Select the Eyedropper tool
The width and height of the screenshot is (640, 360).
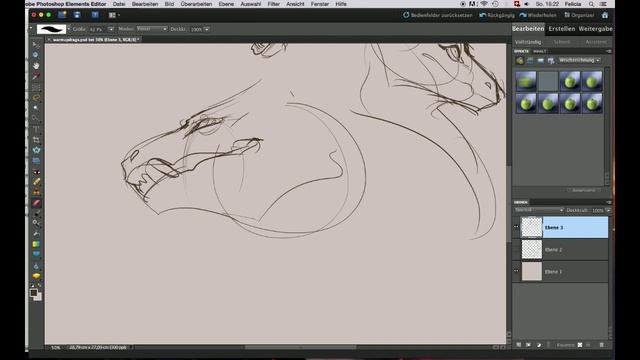click(x=36, y=76)
